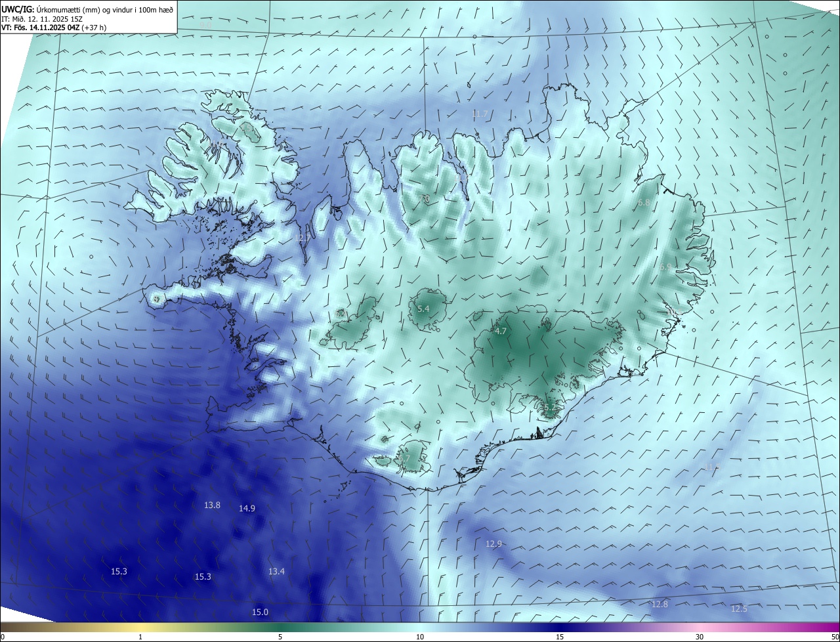840x642 pixels.
Task: Click the 13.4 value on the map
Action: [276, 572]
